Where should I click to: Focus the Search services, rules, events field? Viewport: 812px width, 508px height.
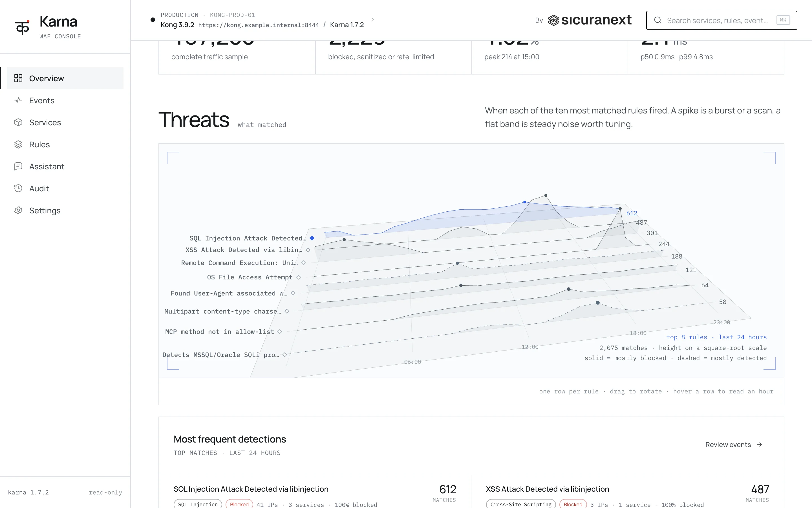[721, 21]
